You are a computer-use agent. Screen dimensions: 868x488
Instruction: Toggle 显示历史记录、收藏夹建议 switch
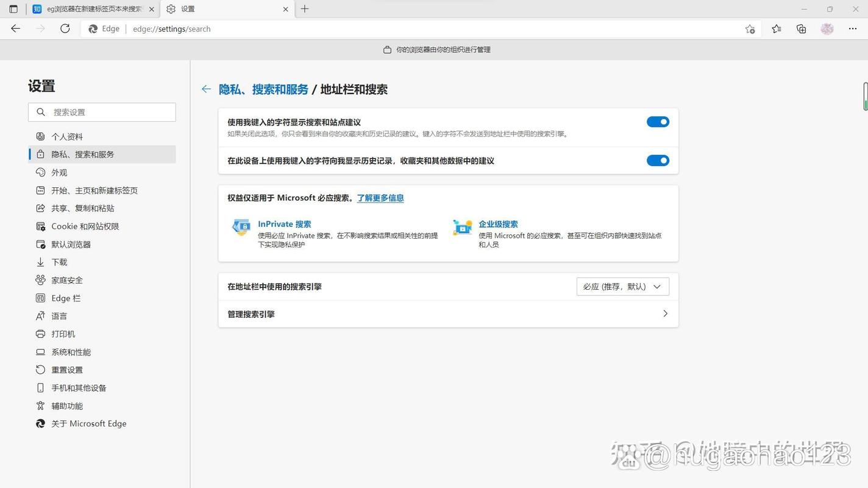pos(658,160)
